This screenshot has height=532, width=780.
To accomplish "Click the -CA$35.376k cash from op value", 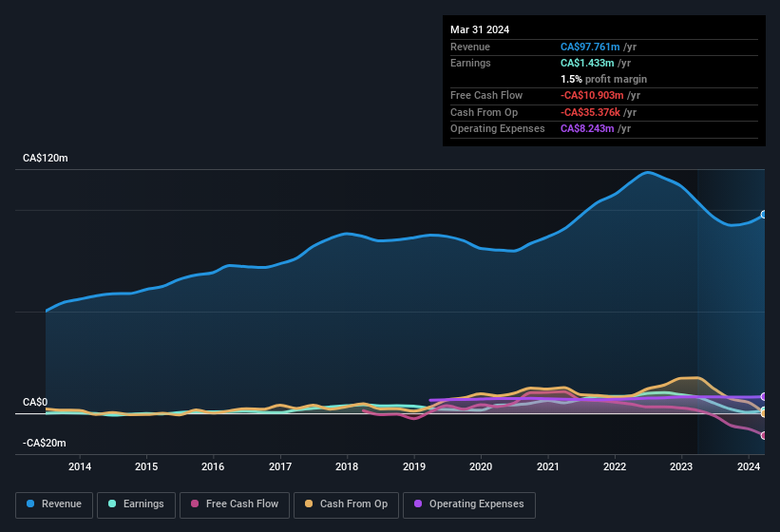I will coord(591,112).
